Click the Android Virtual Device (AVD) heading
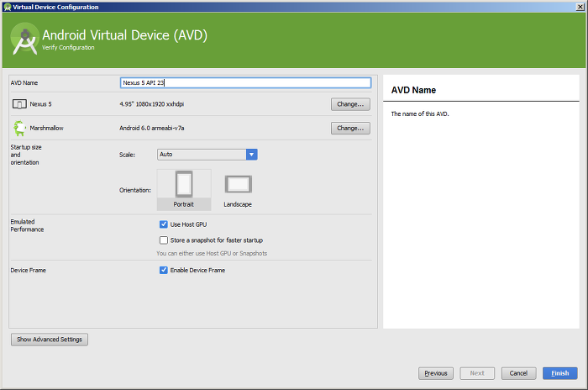Image resolution: width=588 pixels, height=390 pixels. pyautogui.click(x=124, y=35)
